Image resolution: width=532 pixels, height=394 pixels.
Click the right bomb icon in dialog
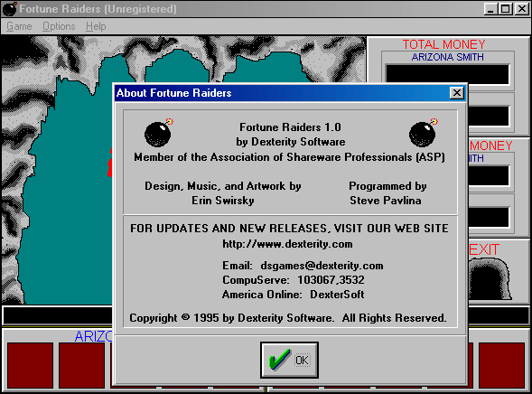point(423,133)
